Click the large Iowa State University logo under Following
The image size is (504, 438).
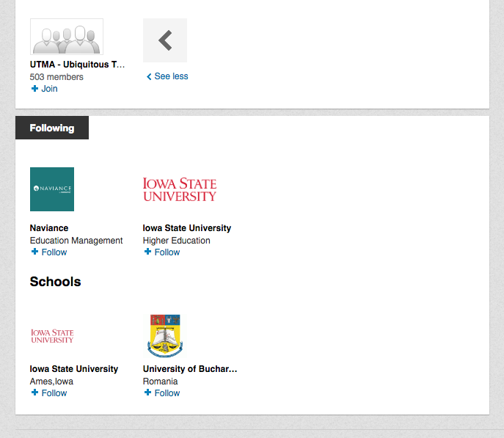pos(180,189)
